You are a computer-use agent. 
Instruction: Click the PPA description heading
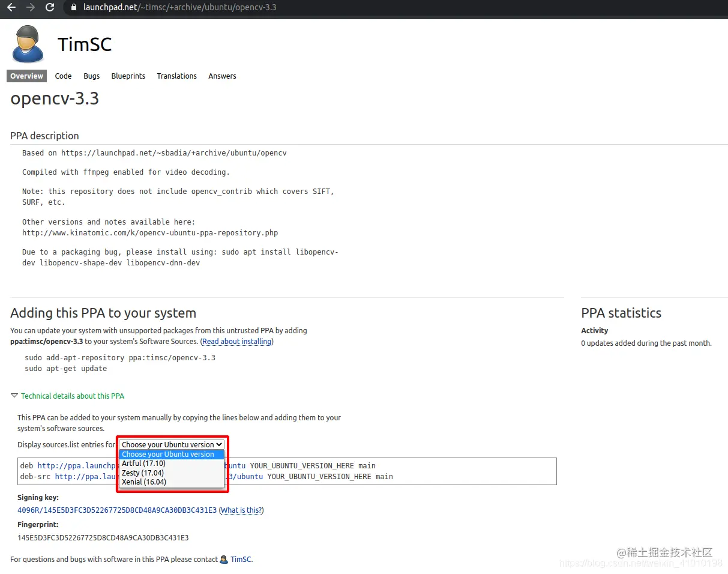click(x=44, y=136)
